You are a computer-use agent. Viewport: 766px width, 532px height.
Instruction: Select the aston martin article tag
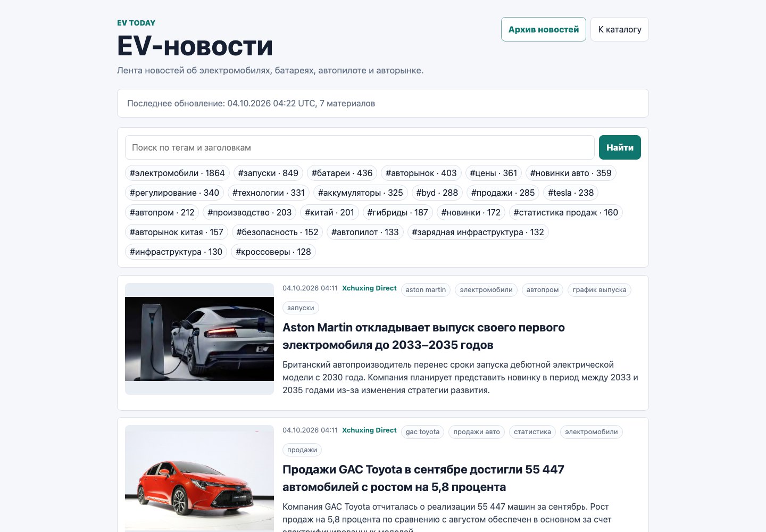point(426,290)
